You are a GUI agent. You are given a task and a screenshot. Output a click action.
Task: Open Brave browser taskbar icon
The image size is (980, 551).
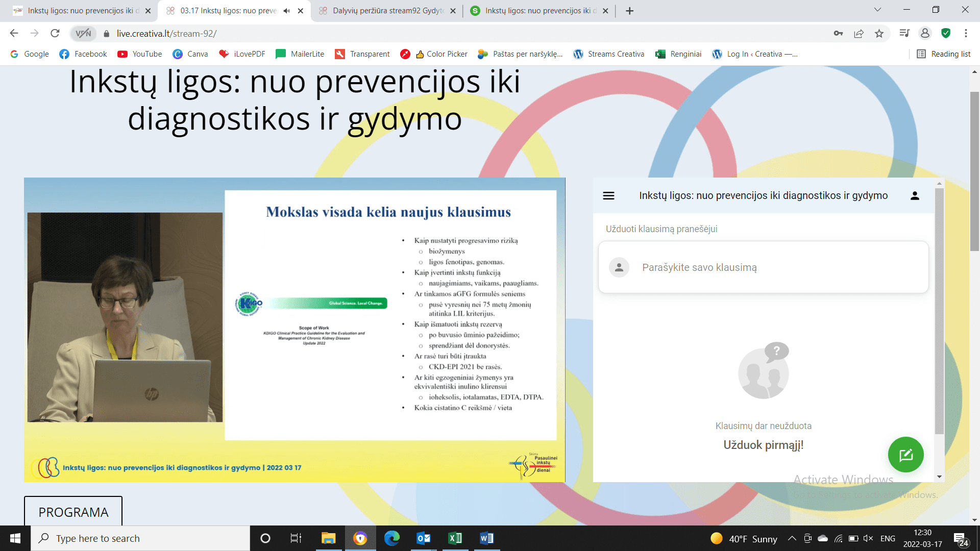point(360,538)
